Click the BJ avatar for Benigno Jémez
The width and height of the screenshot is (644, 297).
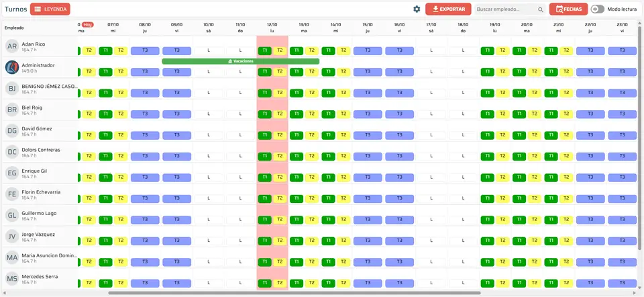point(12,89)
